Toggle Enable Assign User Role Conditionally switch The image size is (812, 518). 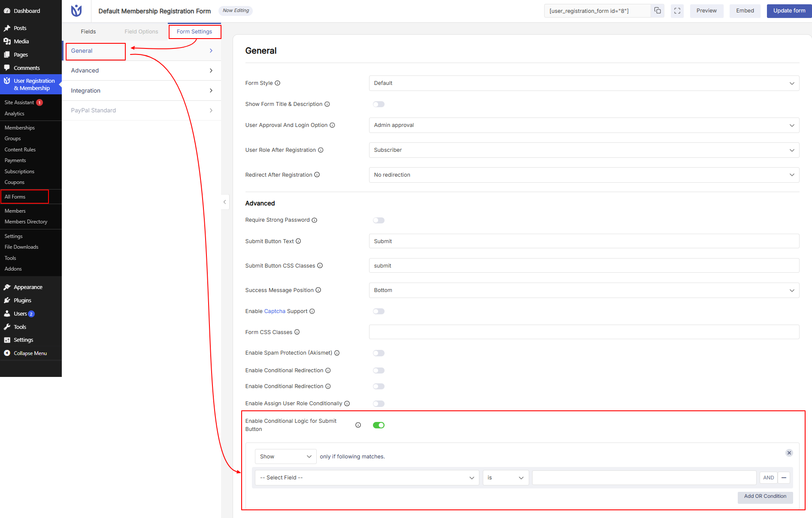click(379, 404)
